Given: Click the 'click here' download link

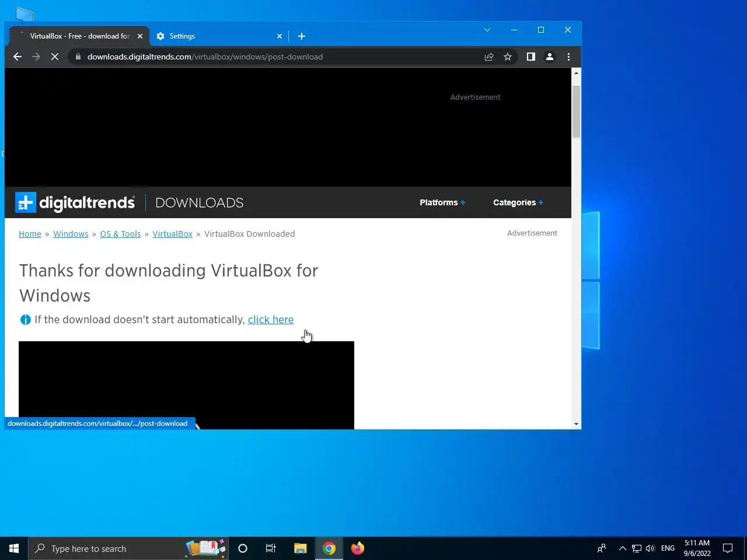Looking at the screenshot, I should pos(271,320).
